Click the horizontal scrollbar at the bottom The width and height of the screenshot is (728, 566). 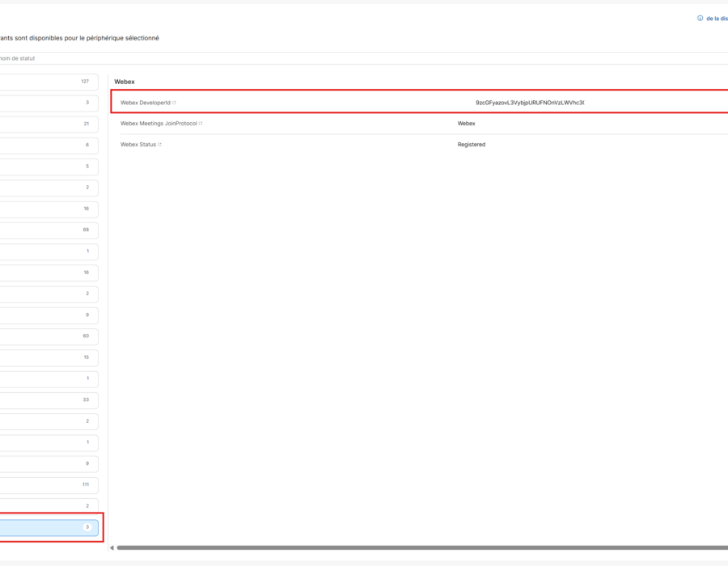(422, 548)
